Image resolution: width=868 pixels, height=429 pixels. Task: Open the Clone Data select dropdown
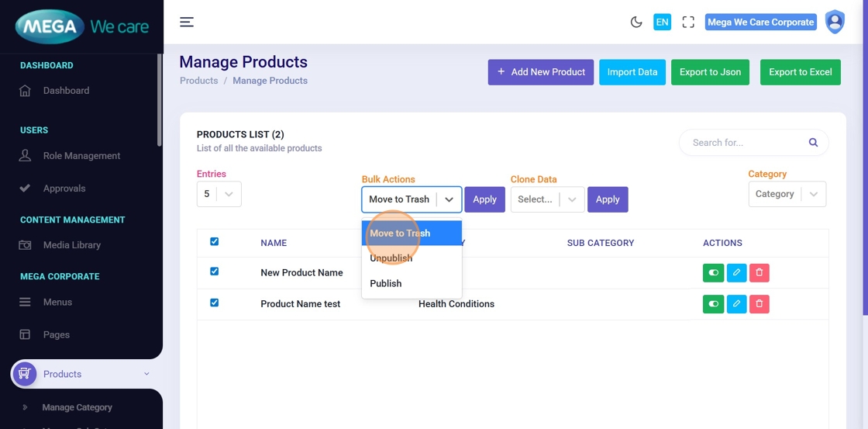click(547, 199)
